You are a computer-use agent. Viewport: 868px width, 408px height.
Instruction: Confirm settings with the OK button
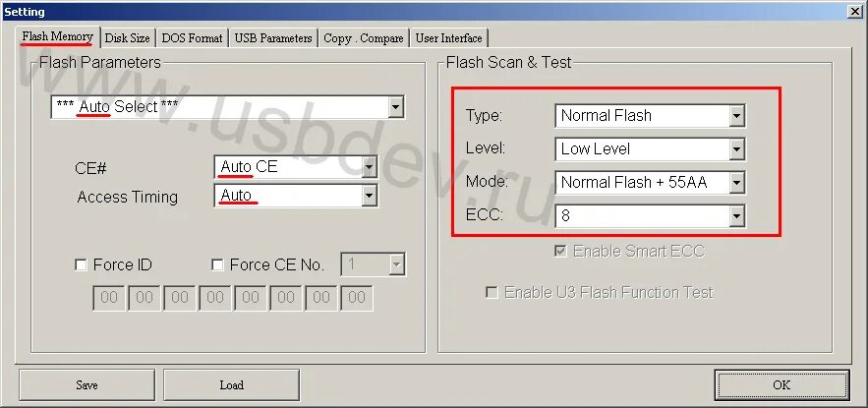pos(781,384)
